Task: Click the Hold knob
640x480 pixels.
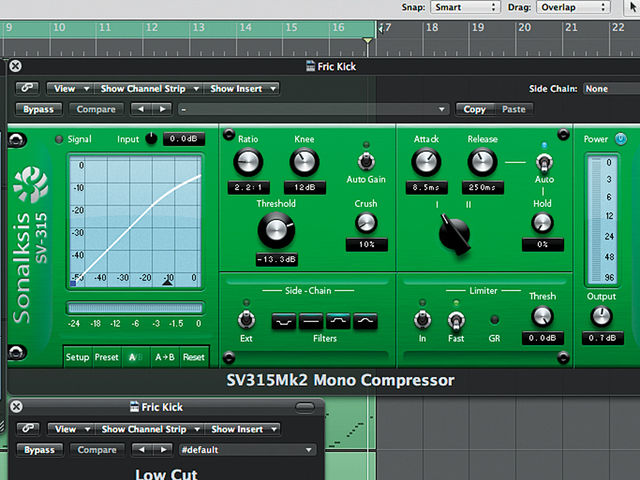Action: [x=542, y=223]
